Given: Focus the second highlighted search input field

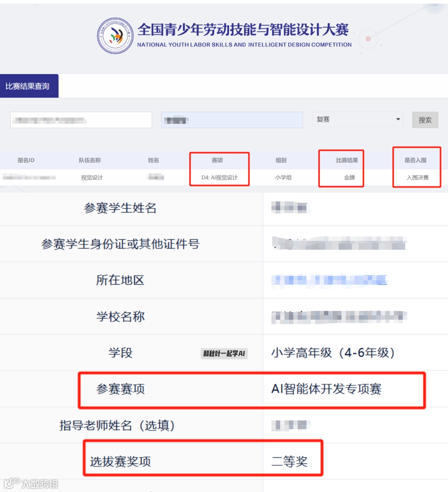Looking at the screenshot, I should [232, 120].
